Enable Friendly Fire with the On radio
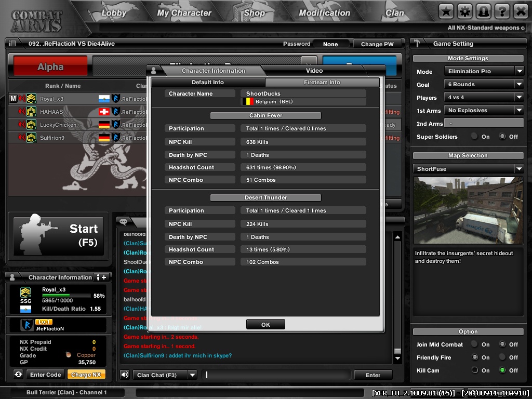The image size is (532, 399). (475, 357)
